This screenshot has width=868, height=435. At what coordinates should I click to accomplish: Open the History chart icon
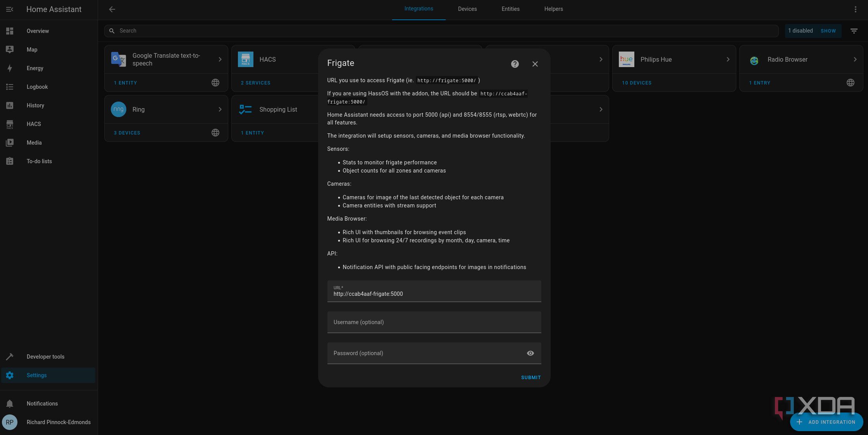(10, 105)
